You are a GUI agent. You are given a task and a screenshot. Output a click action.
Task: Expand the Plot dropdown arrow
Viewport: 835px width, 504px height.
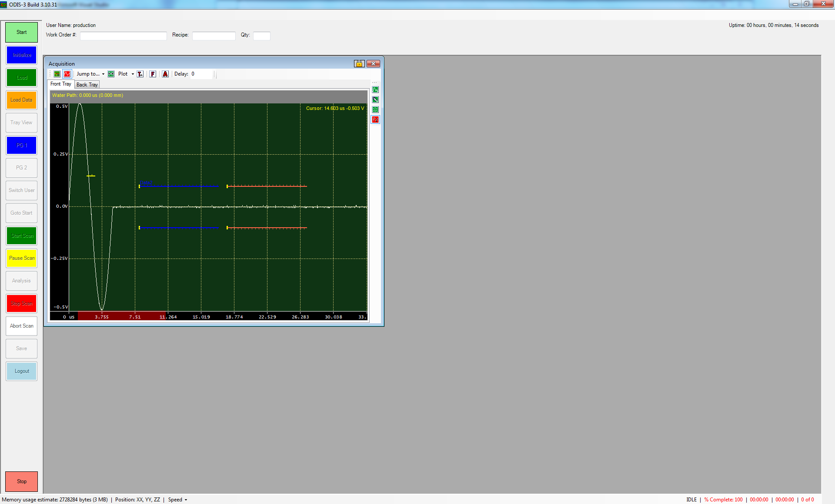tap(133, 74)
